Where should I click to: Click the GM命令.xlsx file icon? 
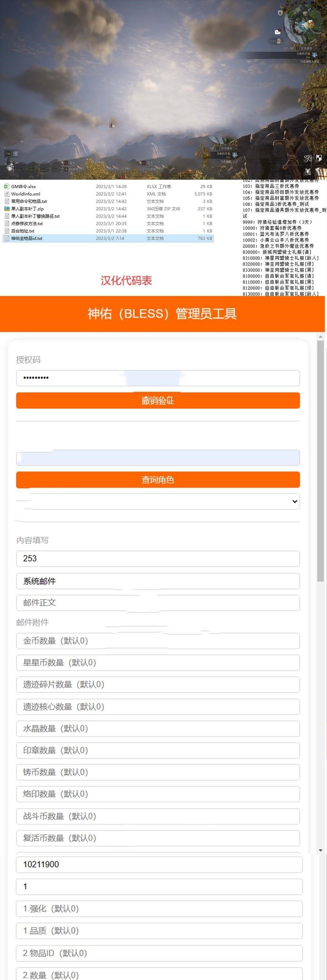[7, 187]
